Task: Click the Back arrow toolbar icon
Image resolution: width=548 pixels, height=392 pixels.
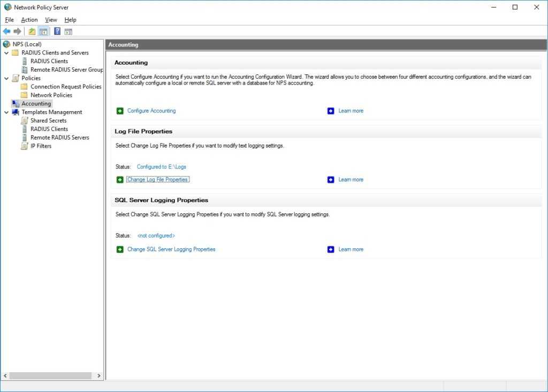Action: pos(7,31)
